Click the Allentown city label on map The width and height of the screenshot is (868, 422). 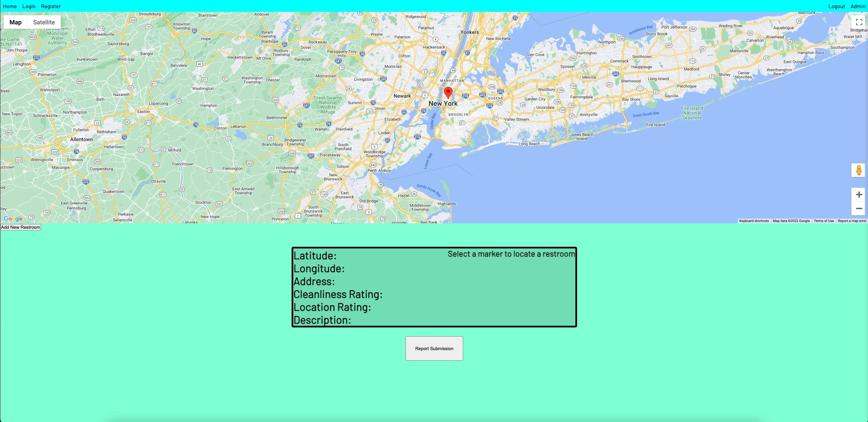tap(81, 139)
